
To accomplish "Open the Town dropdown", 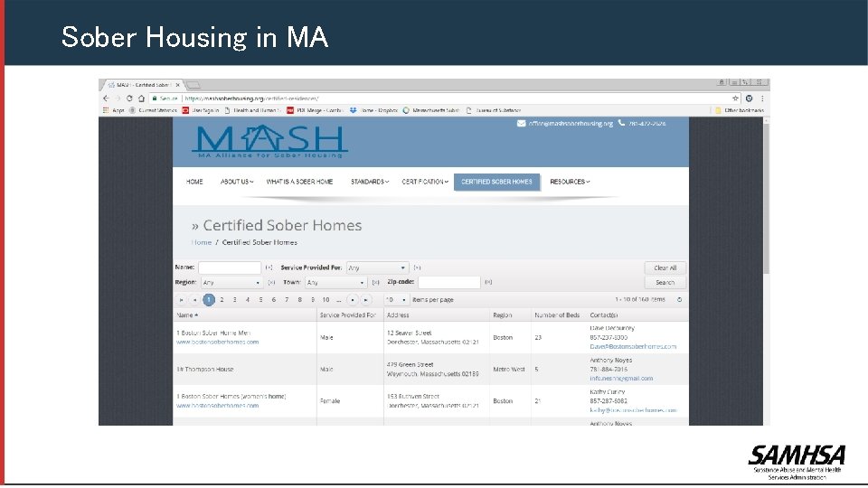I will click(x=336, y=283).
